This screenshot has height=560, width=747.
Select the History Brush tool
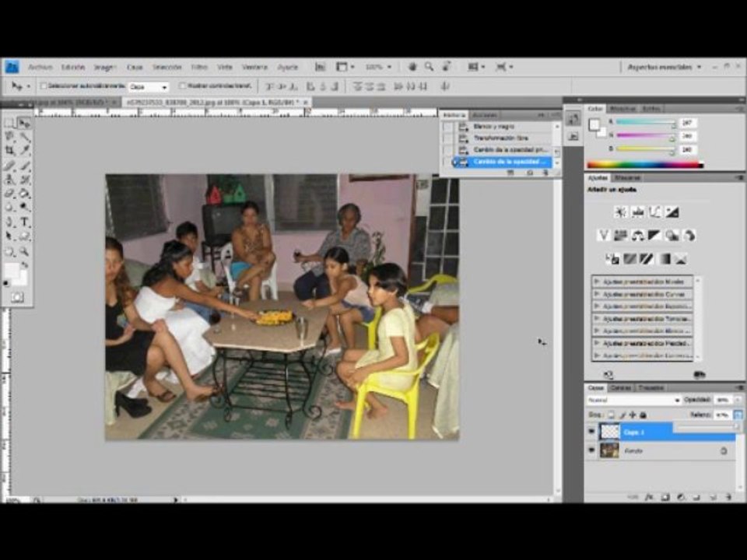tap(24, 180)
